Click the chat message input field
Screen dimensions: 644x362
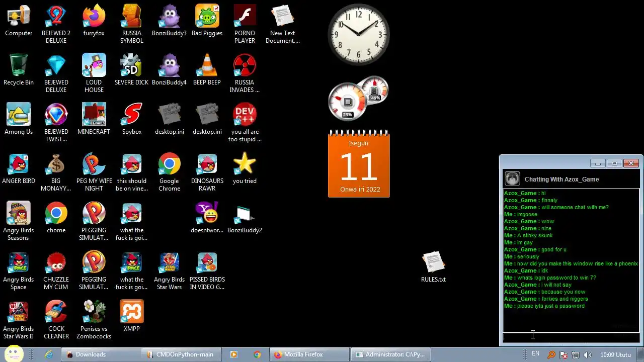pos(571,337)
